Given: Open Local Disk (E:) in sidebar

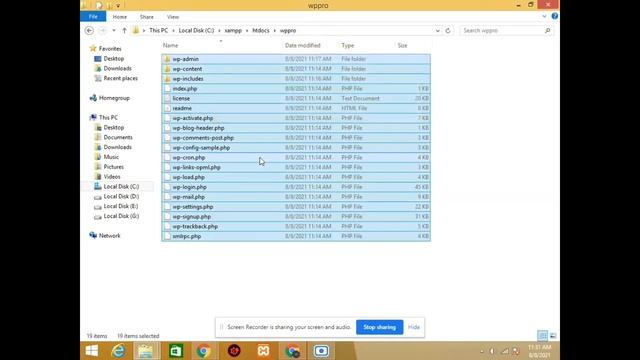Looking at the screenshot, I should (121, 206).
